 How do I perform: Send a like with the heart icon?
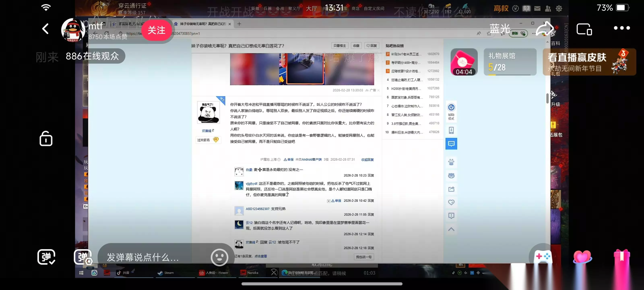(582, 257)
